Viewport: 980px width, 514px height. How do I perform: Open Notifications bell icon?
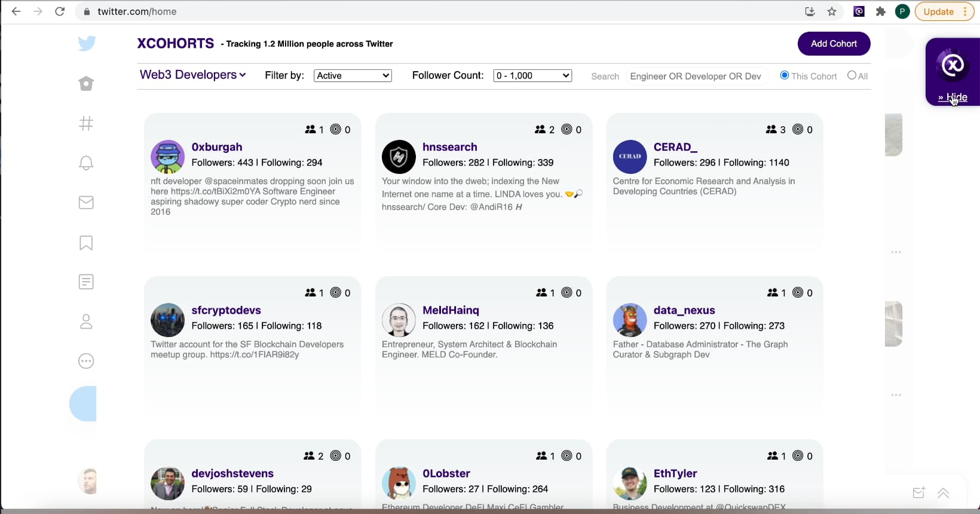pyautogui.click(x=86, y=163)
